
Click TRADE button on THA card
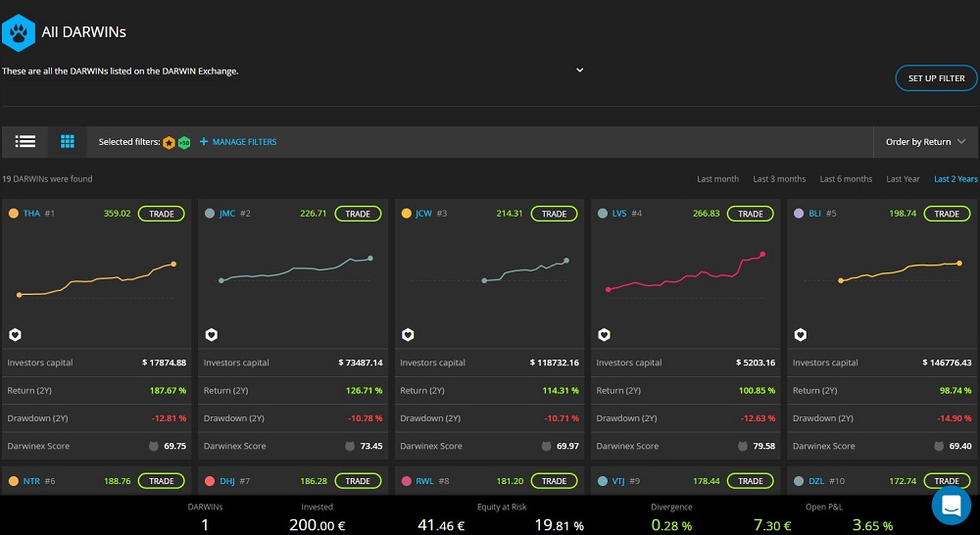pyautogui.click(x=162, y=214)
